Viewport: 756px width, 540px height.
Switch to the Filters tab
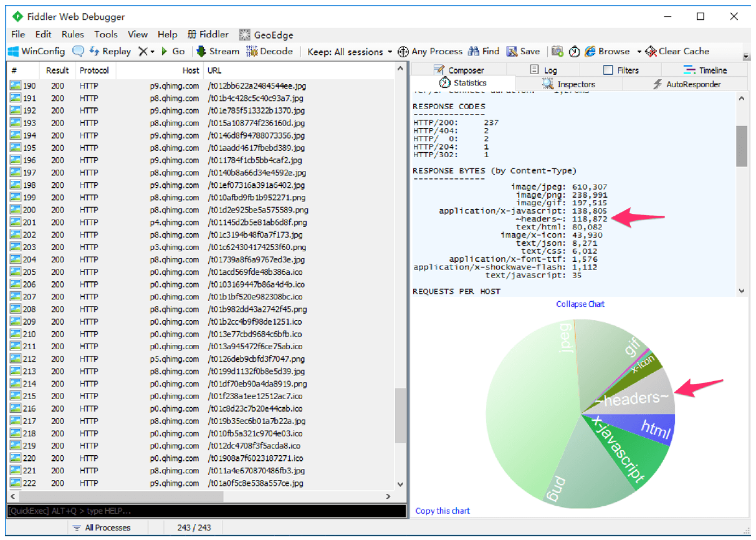point(621,70)
